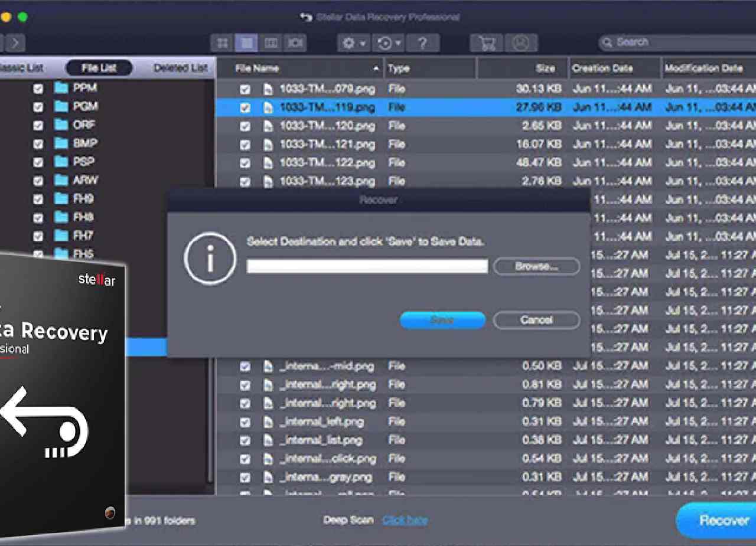Screen dimensions: 756x546
Task: Open the help question mark
Action: (x=422, y=43)
